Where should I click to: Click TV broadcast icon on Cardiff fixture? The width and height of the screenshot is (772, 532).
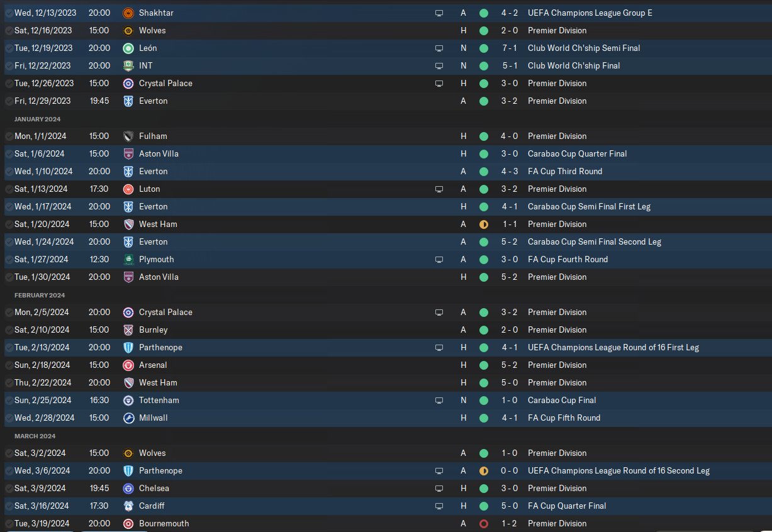pos(439,506)
